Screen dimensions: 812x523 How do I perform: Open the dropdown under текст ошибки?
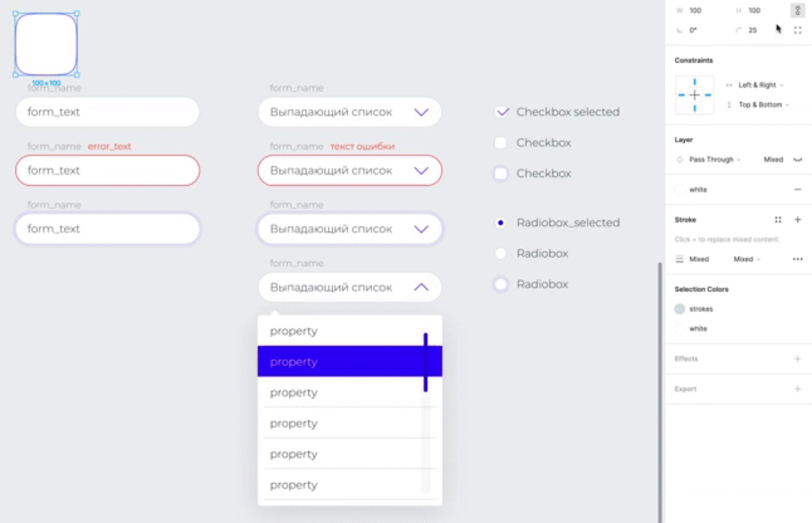[x=350, y=170]
